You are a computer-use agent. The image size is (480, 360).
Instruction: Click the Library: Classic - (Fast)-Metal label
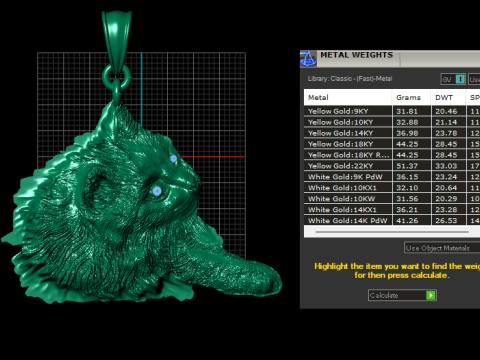coord(350,79)
